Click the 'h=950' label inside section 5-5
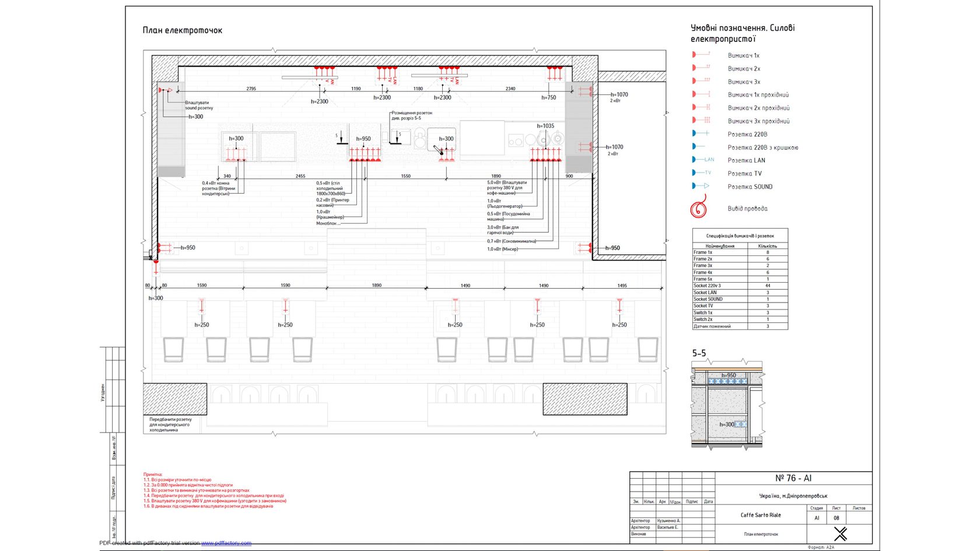The height and width of the screenshot is (551, 980). (729, 375)
